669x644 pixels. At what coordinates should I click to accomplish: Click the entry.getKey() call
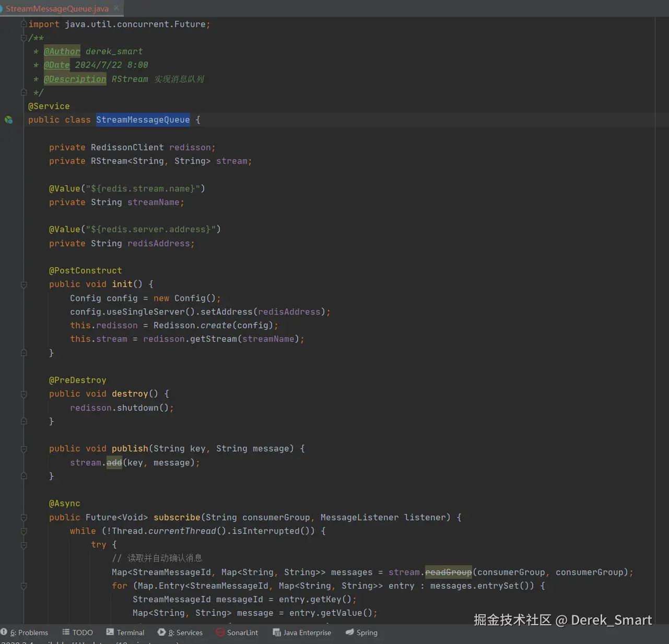click(x=315, y=600)
